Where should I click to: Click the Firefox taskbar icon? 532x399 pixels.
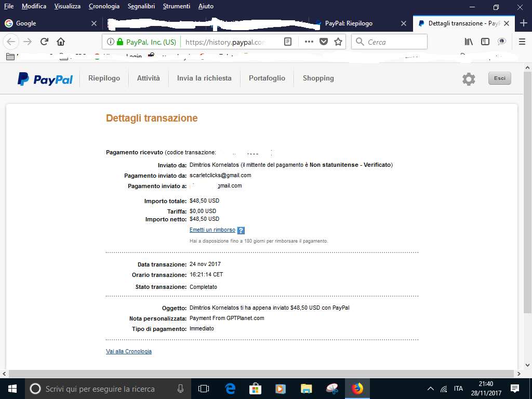pos(357,389)
